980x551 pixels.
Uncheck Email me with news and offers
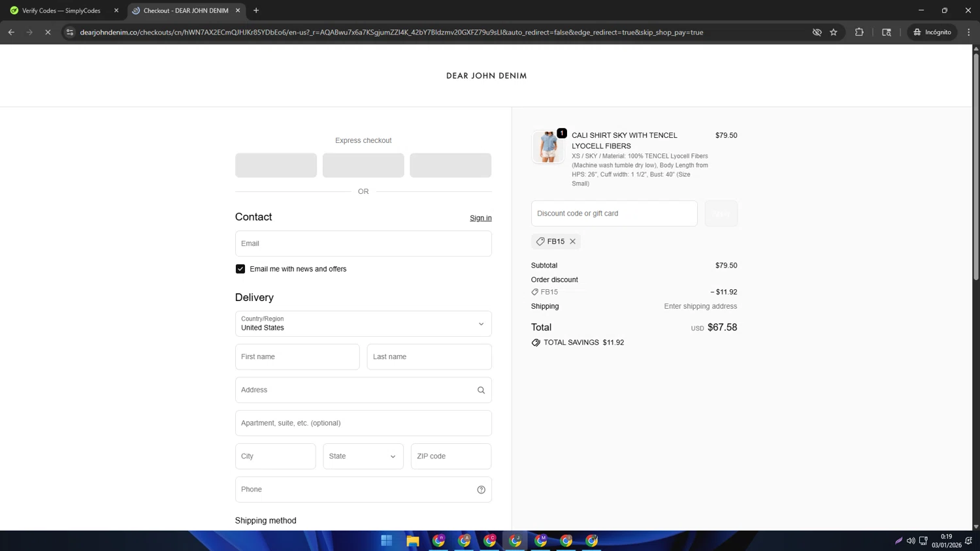pos(240,269)
